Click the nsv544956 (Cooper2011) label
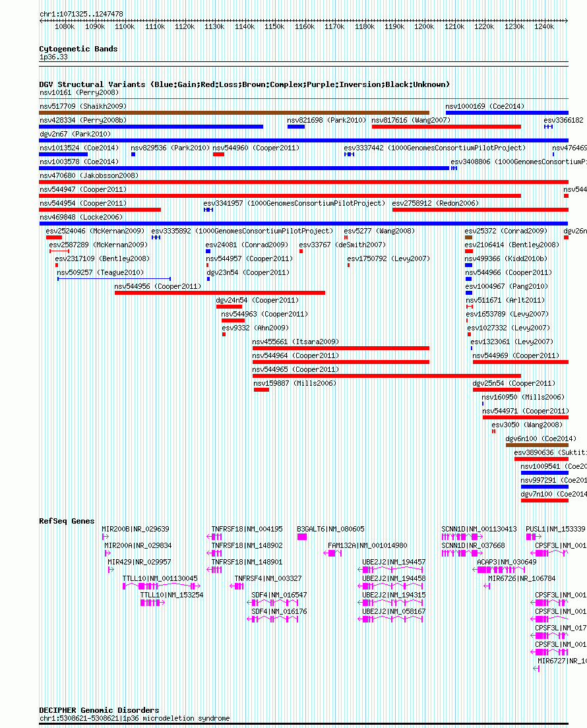Image resolution: width=587 pixels, height=728 pixels. pos(158,287)
